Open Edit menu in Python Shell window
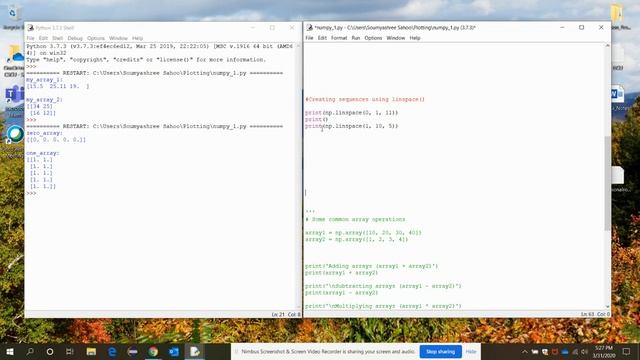The height and width of the screenshot is (360, 640). coord(43,38)
